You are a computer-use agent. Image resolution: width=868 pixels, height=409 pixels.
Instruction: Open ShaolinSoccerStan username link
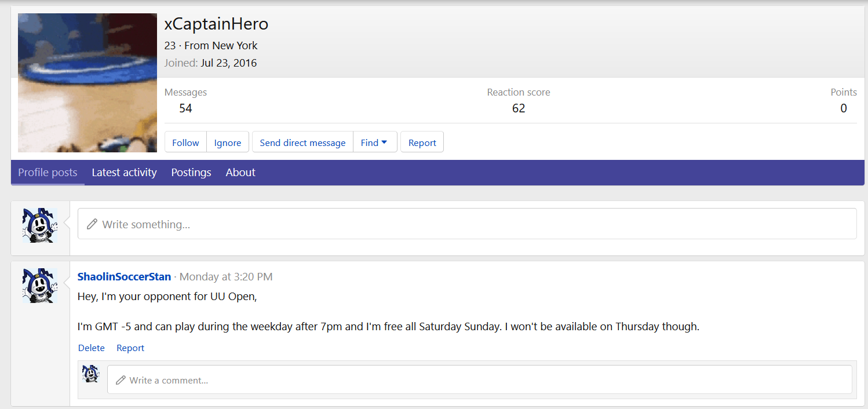tap(124, 277)
